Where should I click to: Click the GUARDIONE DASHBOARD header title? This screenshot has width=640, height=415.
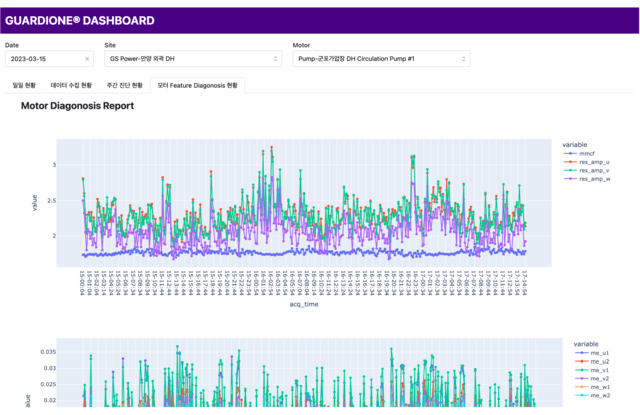80,20
